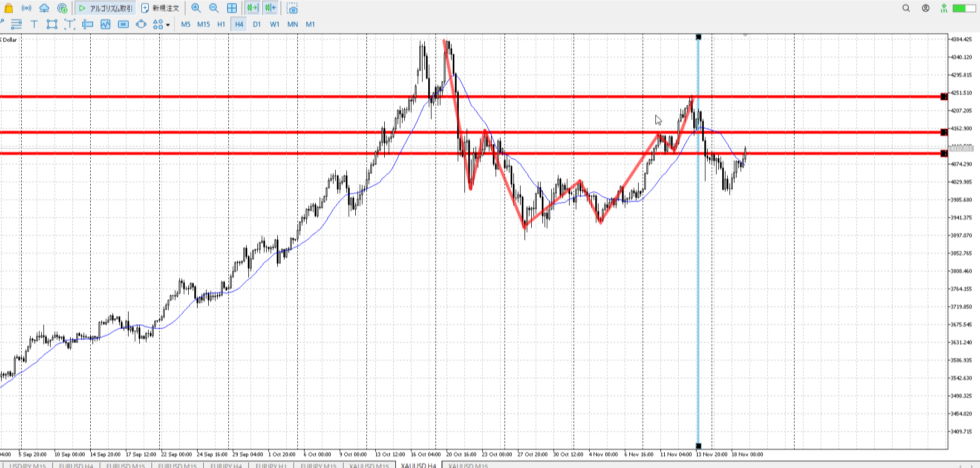Image resolution: width=980 pixels, height=468 pixels.
Task: Expand the graphical objects shapes dropdown arrow
Action: click(168, 25)
